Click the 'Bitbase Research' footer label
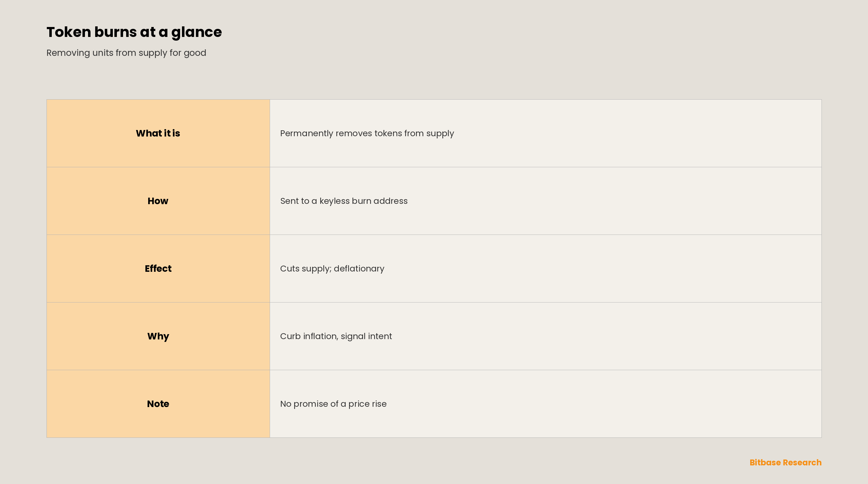 [x=786, y=462]
